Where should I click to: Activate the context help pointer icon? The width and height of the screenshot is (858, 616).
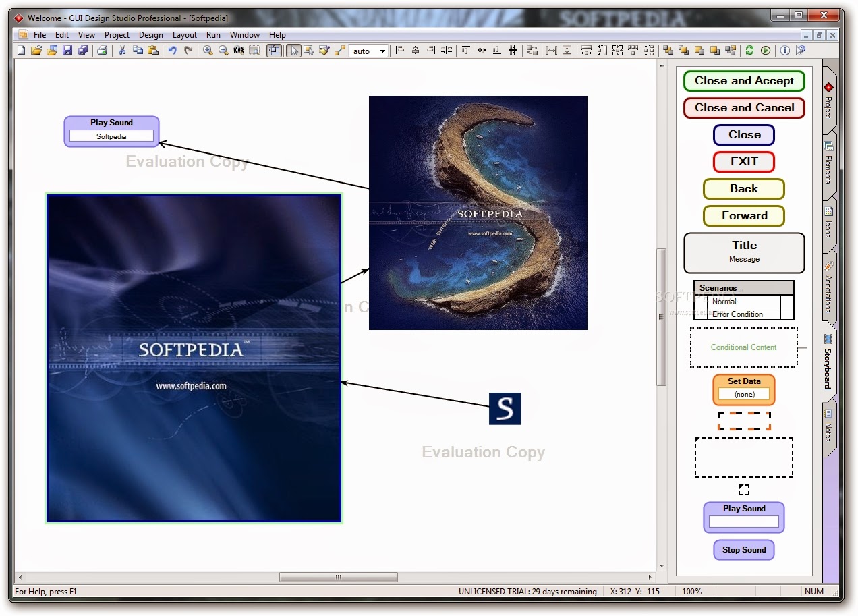800,50
